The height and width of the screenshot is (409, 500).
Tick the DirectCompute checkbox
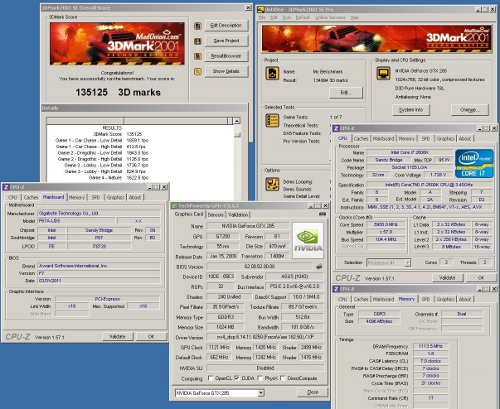283,378
